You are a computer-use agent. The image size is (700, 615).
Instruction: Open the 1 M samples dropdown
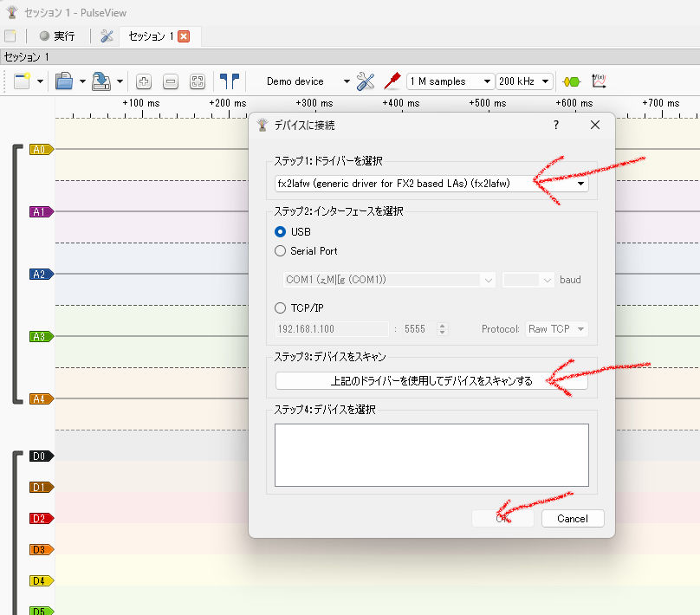[x=450, y=81]
